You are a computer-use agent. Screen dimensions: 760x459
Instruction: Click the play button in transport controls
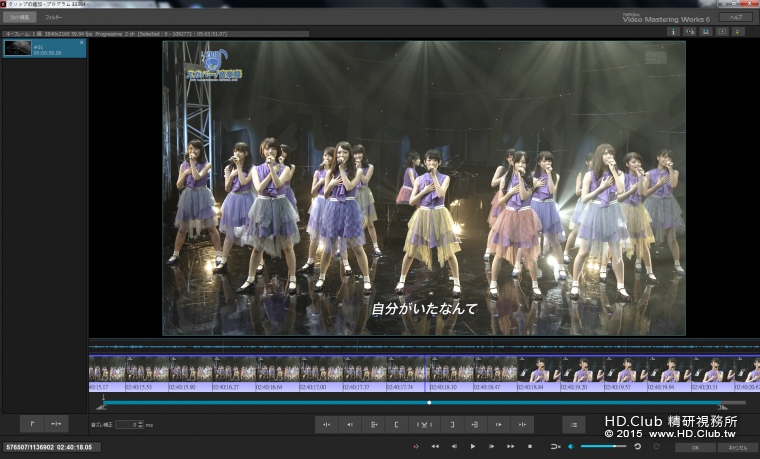473,446
